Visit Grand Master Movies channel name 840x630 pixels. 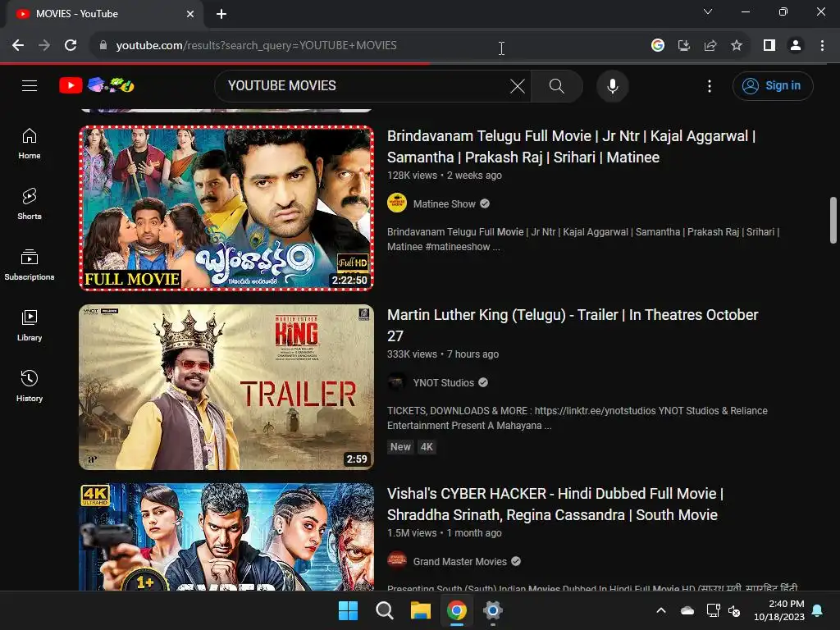[459, 561]
